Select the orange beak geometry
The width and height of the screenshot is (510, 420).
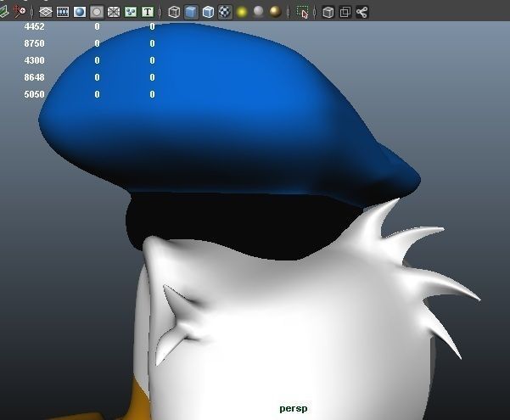[x=137, y=403]
